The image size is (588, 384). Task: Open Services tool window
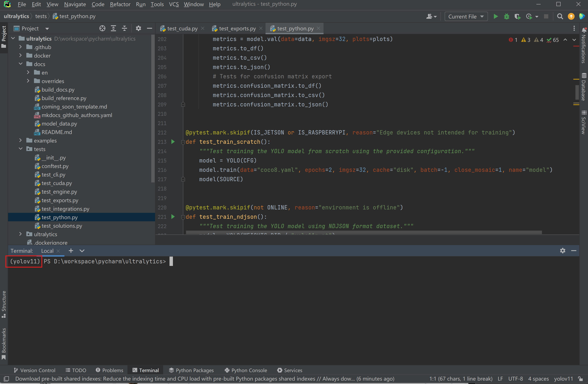click(290, 370)
